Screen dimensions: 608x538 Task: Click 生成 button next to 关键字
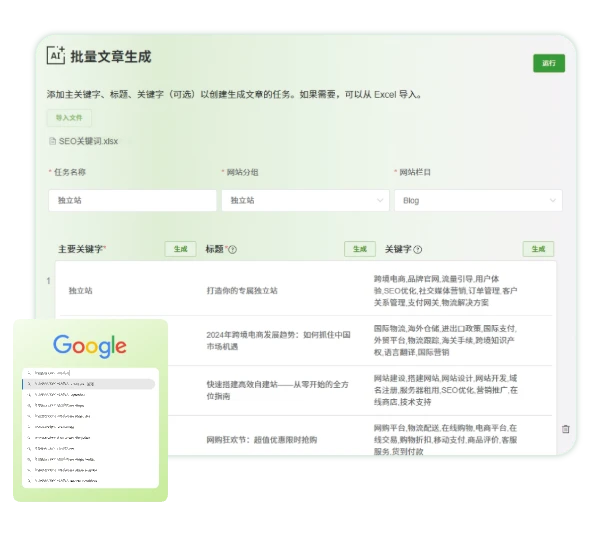point(538,249)
